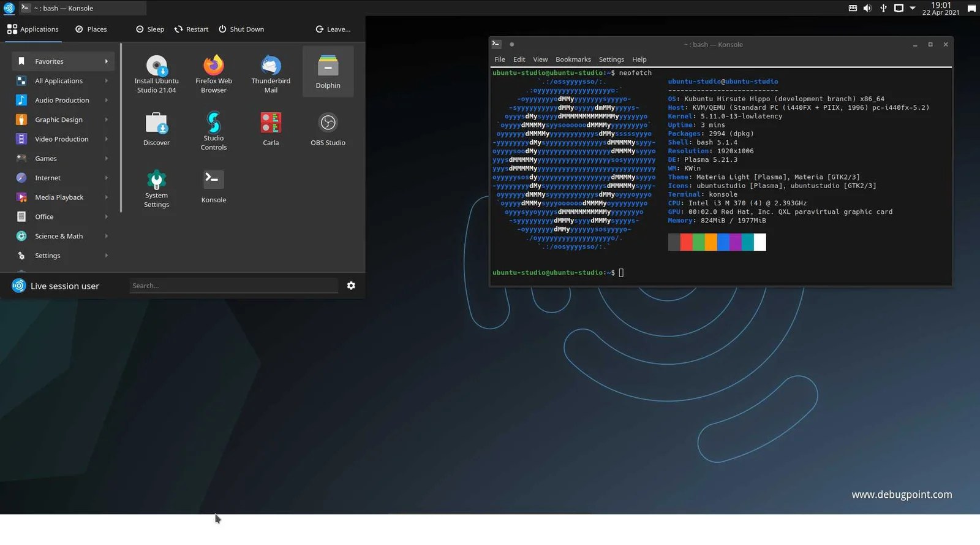Click the Konsole prompt line with cursor
This screenshot has height=545, width=980.
558,273
